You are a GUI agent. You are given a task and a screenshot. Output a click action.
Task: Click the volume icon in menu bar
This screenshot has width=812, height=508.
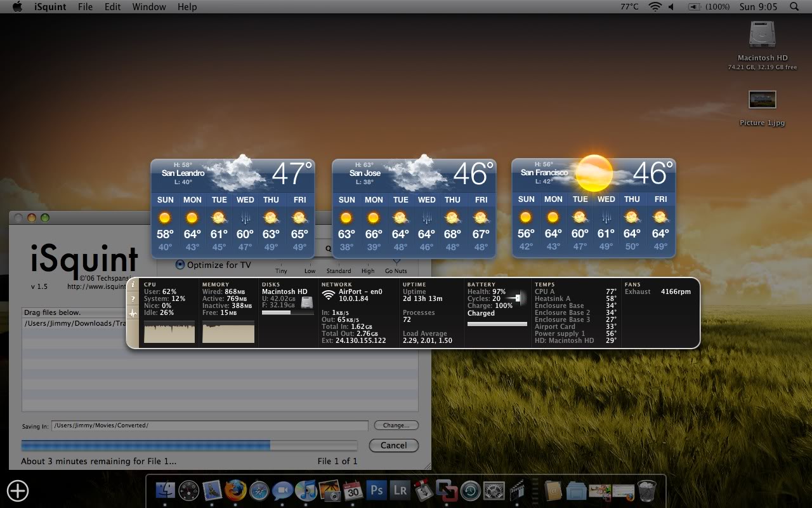pyautogui.click(x=672, y=6)
